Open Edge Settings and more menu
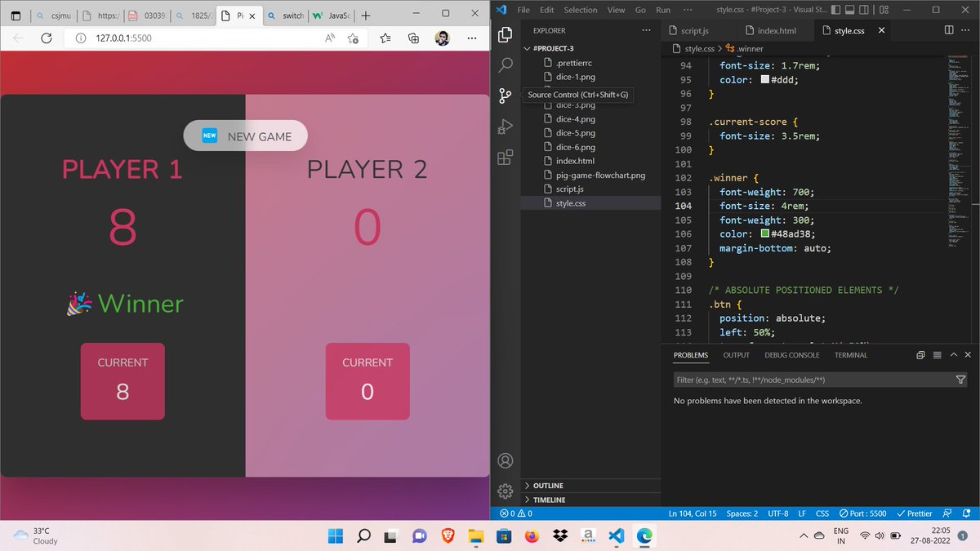Screen dimensions: 980x551 click(x=471, y=38)
